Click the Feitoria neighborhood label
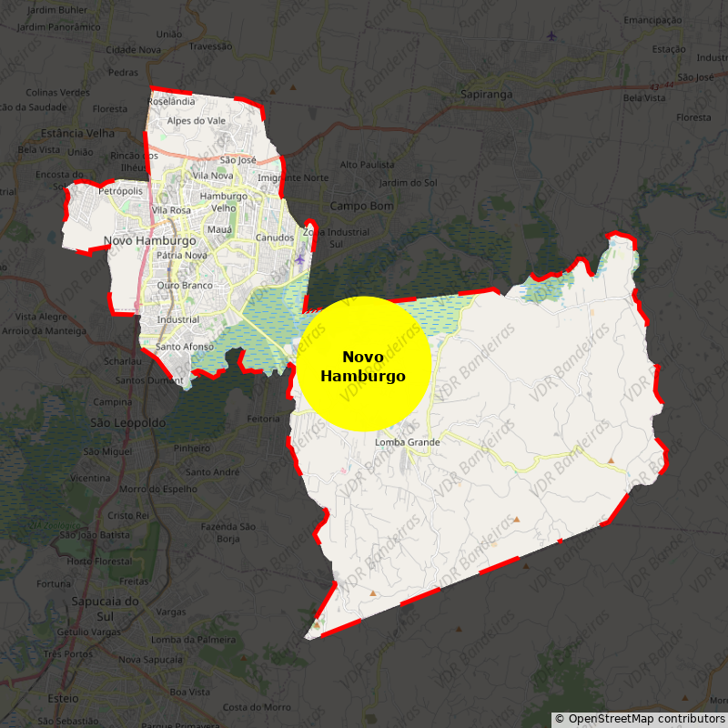The width and height of the screenshot is (728, 728). (264, 419)
